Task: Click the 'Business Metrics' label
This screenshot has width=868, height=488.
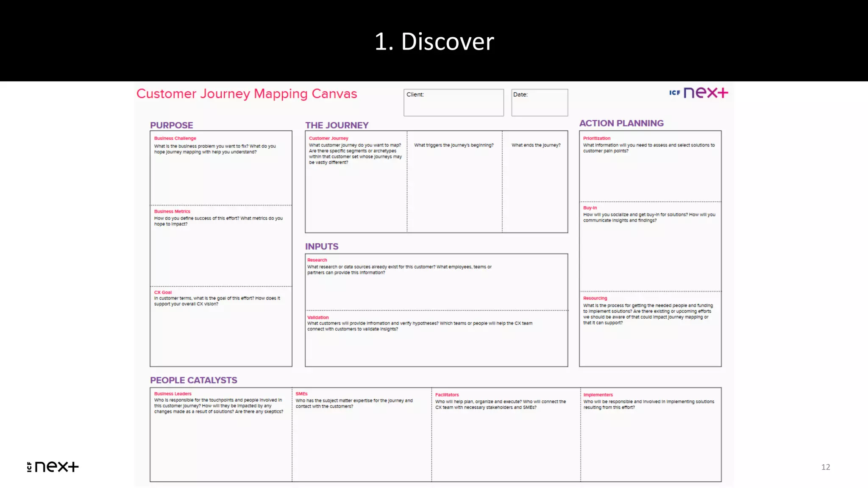Action: coord(172,211)
